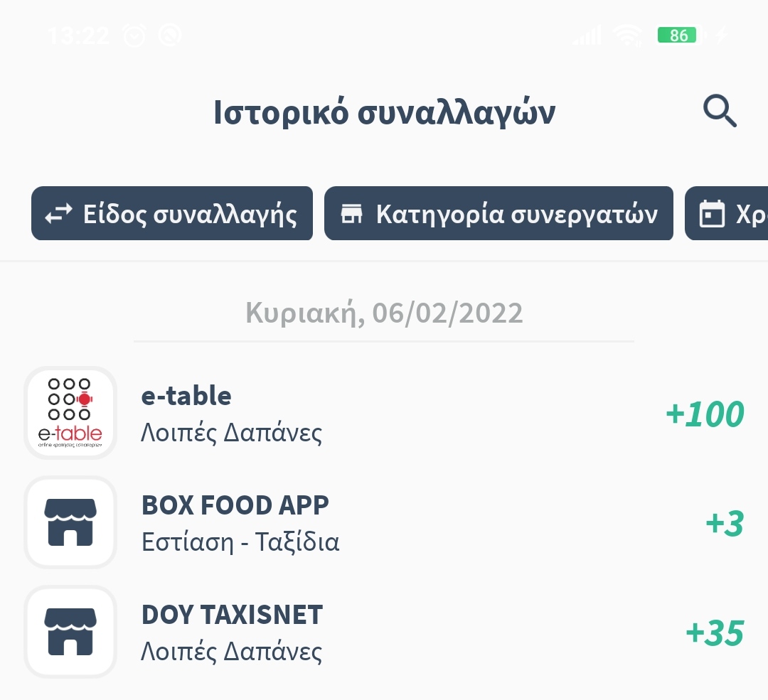Tap the alarm clock status icon
This screenshot has width=768, height=700.
click(134, 36)
